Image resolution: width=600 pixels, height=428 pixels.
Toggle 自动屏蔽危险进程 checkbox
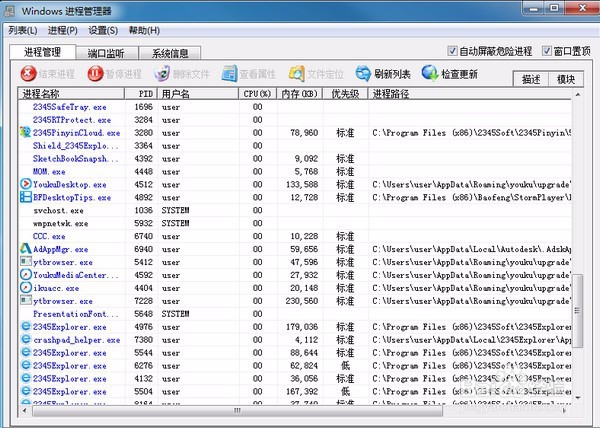point(452,51)
